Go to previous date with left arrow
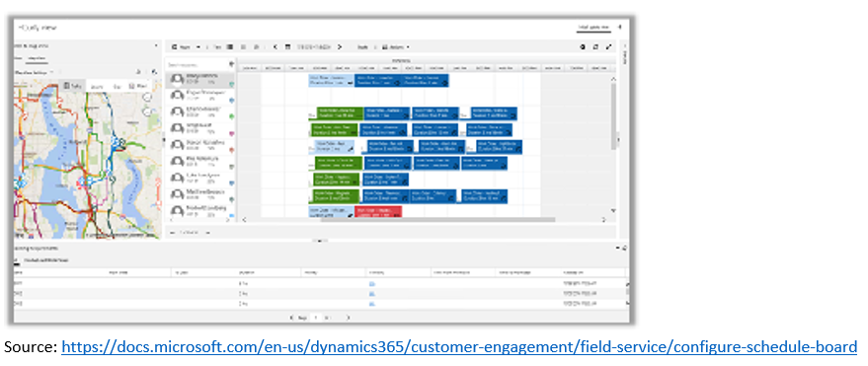 276,47
